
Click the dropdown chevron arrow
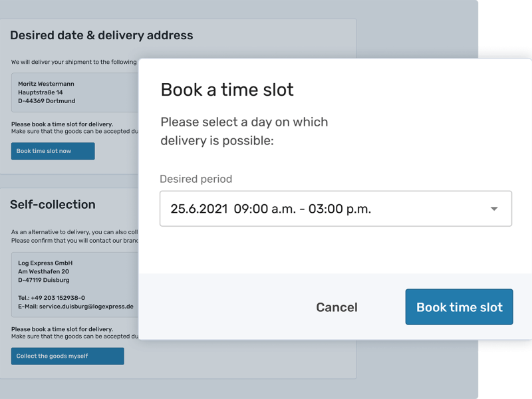pyautogui.click(x=494, y=208)
